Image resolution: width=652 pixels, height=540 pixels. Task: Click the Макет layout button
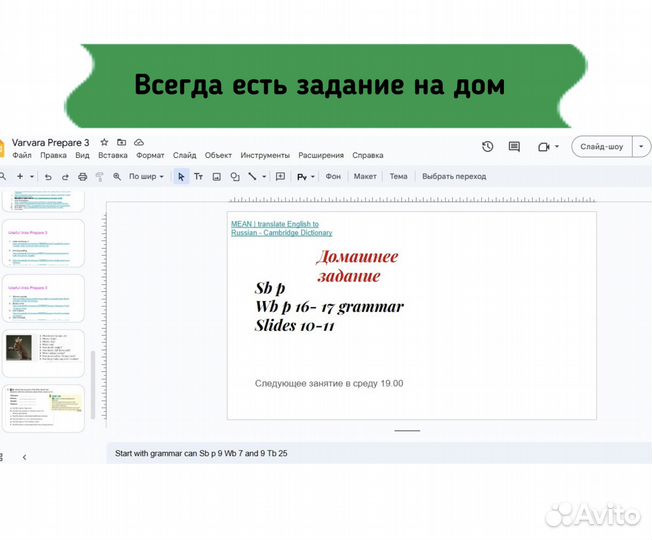pyautogui.click(x=365, y=176)
